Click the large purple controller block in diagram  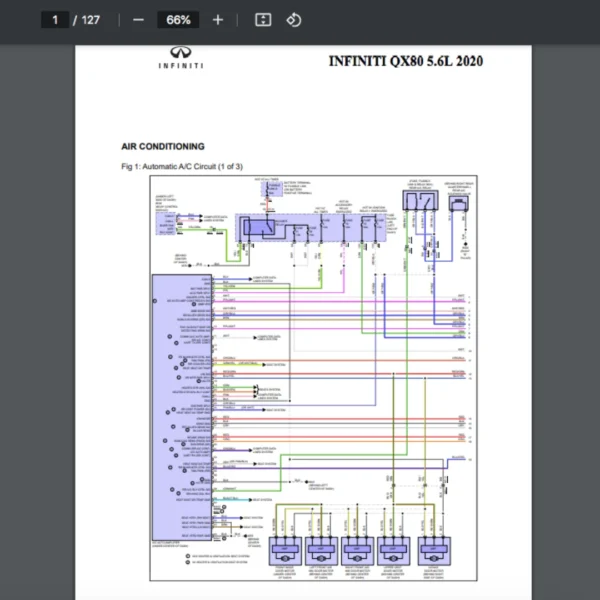(180, 405)
